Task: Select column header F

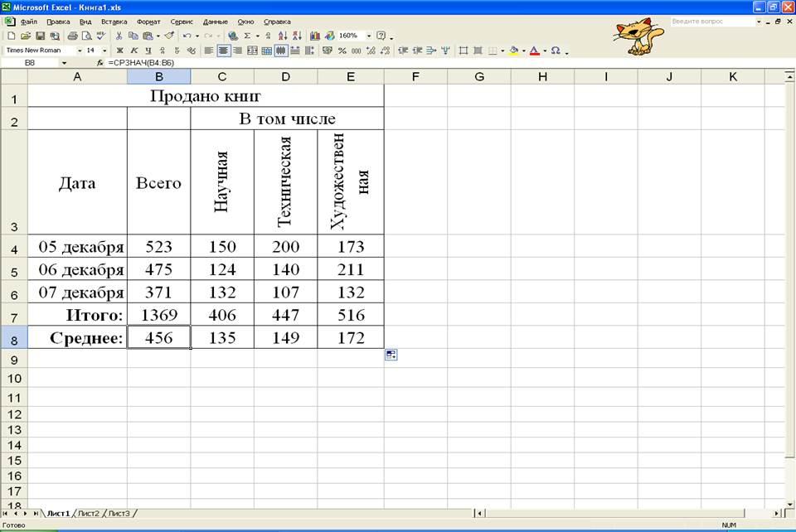Action: click(x=415, y=76)
